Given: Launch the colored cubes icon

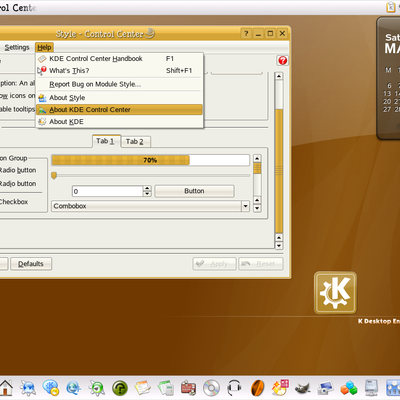Looking at the screenshot, I should 349,388.
